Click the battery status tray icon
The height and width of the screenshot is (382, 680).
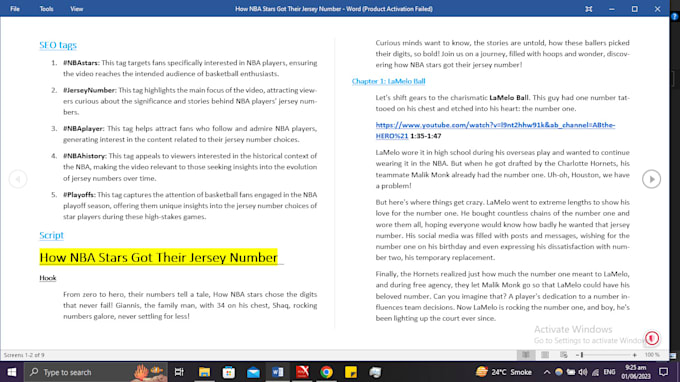(571, 372)
